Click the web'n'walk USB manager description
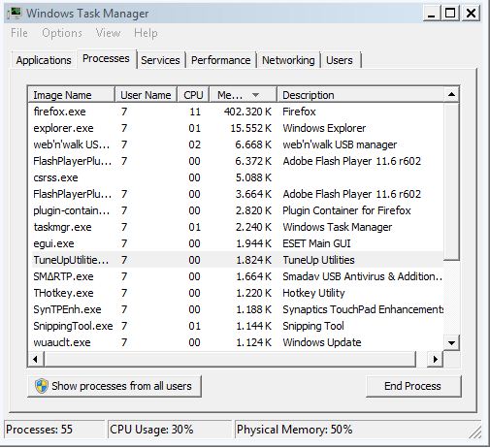Viewport: 490px width, 448px height. pos(340,144)
